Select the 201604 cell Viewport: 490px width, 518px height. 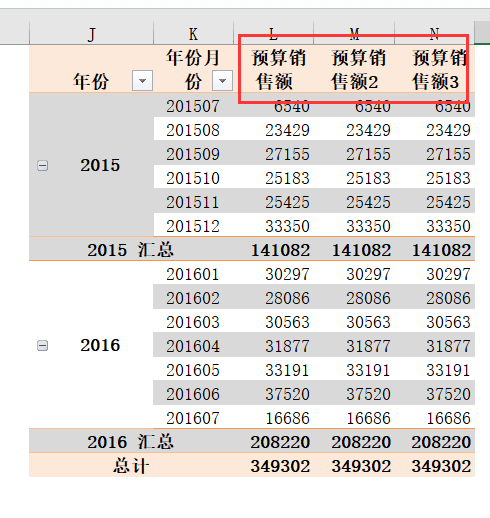click(x=193, y=346)
